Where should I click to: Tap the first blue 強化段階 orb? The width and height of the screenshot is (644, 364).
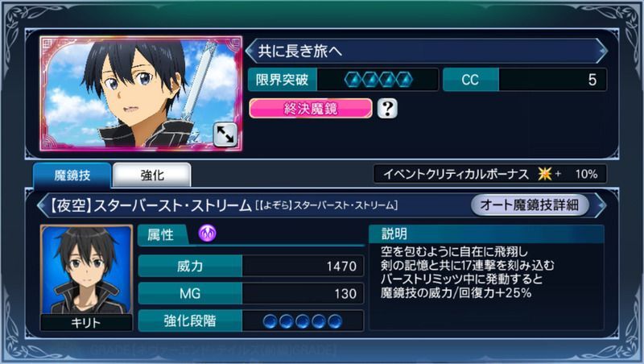[x=270, y=321]
